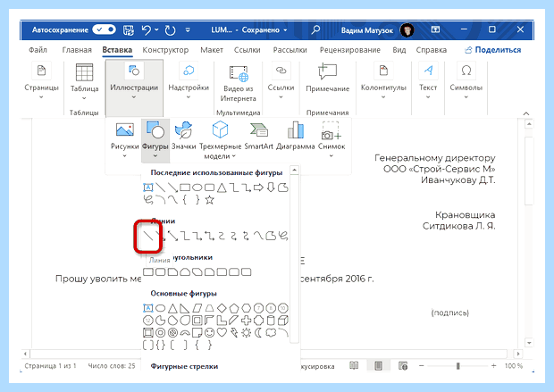Select the Линия shape in Линии section
This screenshot has width=554, height=392.
(148, 236)
